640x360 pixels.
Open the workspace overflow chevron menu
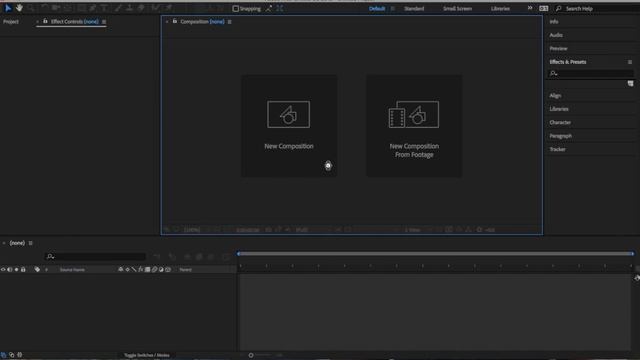click(x=530, y=8)
